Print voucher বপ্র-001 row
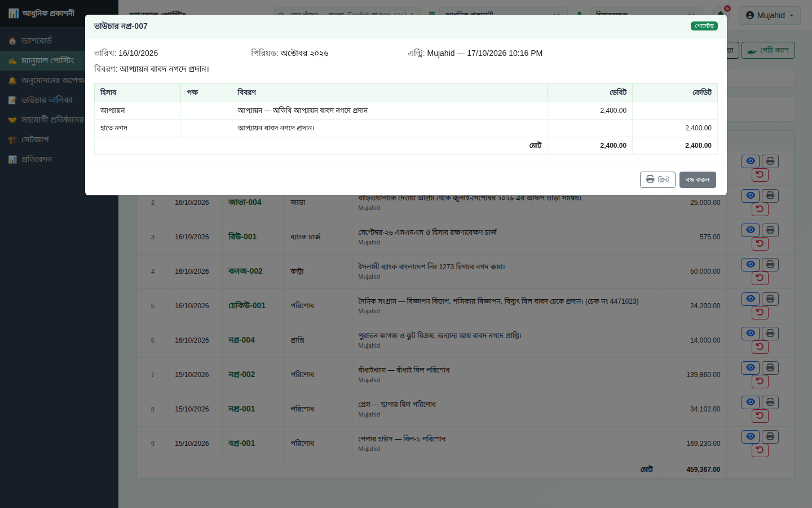The image size is (812, 508). [x=770, y=437]
